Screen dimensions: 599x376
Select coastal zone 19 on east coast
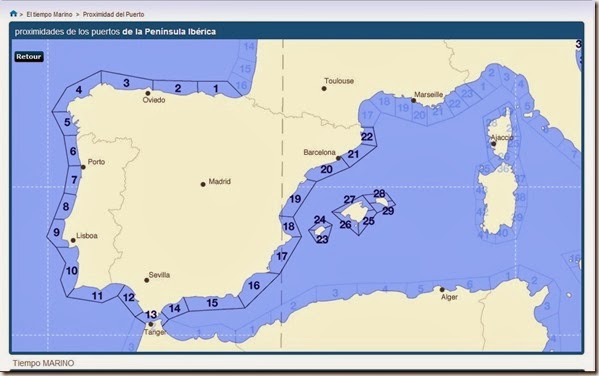click(295, 199)
